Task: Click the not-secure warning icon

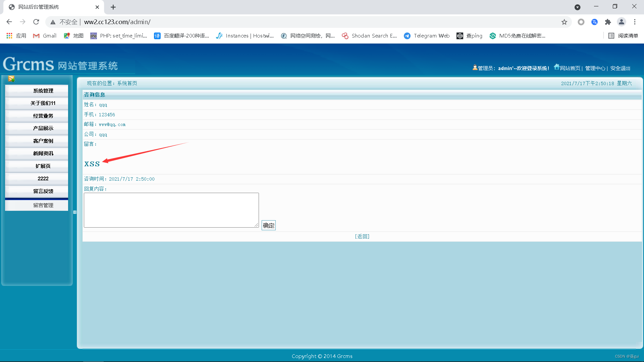Action: pos(53,22)
